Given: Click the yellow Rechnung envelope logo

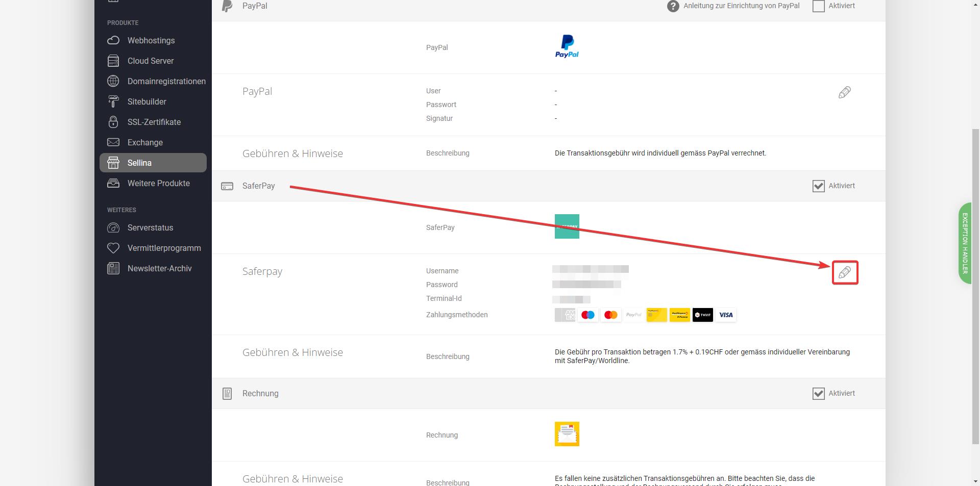Looking at the screenshot, I should tap(567, 434).
